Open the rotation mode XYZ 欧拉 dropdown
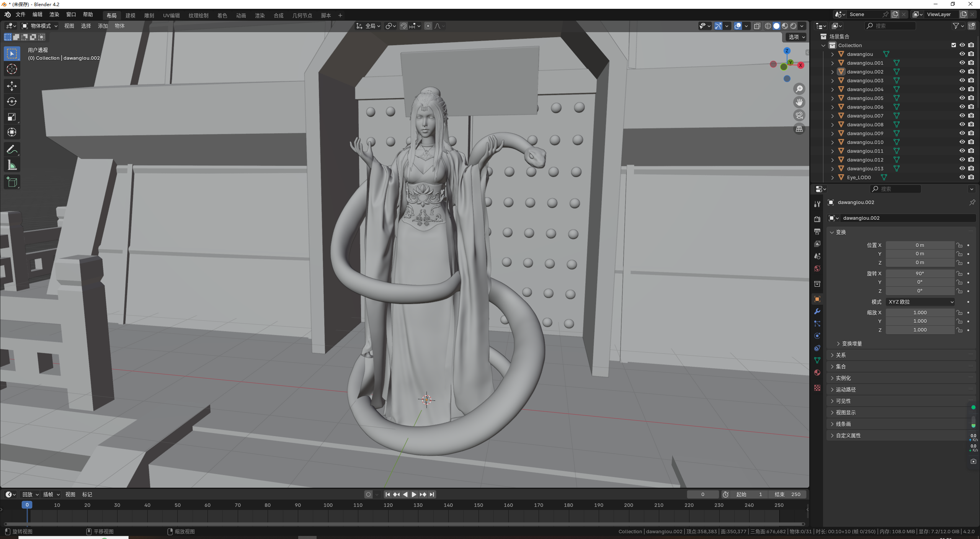 coord(920,302)
